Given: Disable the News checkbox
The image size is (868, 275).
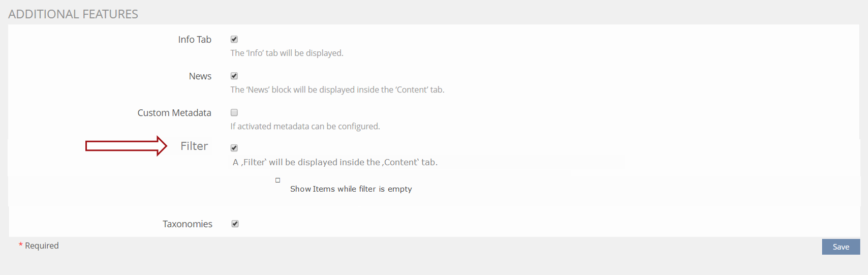Looking at the screenshot, I should 234,76.
